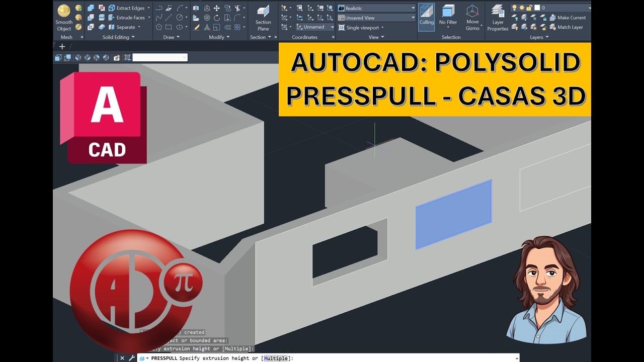This screenshot has height=362, width=644.
Task: Choose the Rectangle draw tool
Action: 169,27
